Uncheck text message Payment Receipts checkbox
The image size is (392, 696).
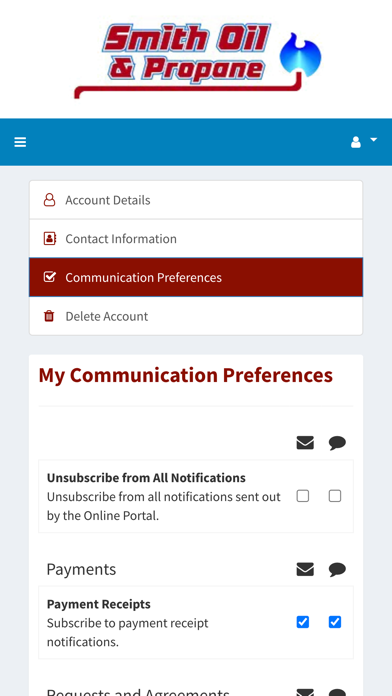point(335,622)
